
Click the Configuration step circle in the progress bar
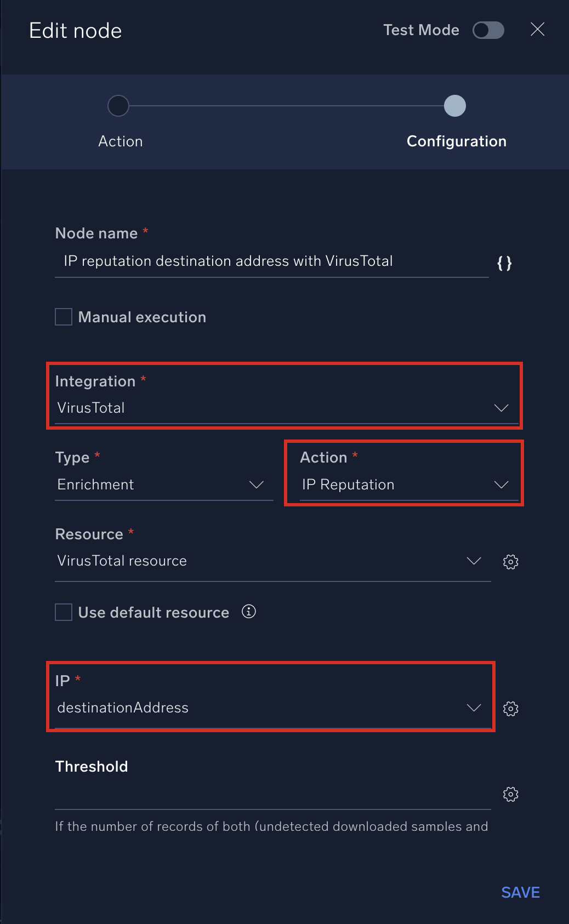(454, 106)
